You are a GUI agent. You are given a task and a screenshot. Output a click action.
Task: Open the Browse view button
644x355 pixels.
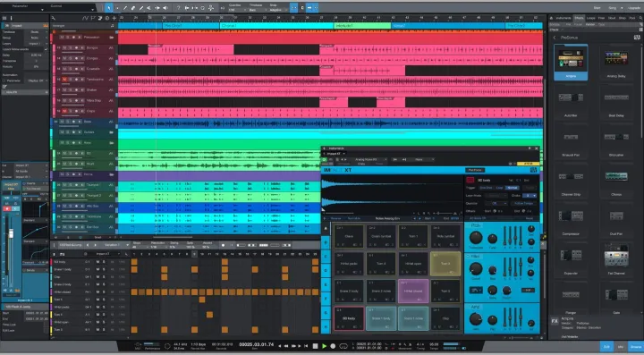click(636, 347)
